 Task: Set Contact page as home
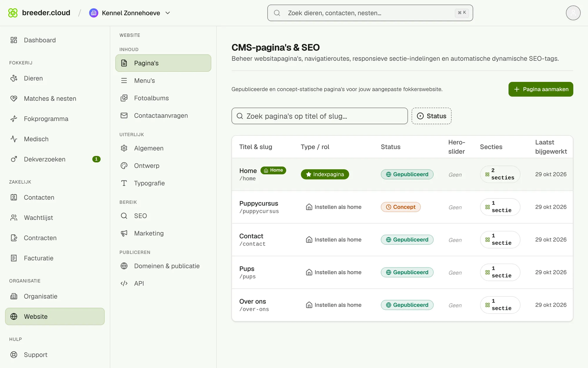point(333,240)
